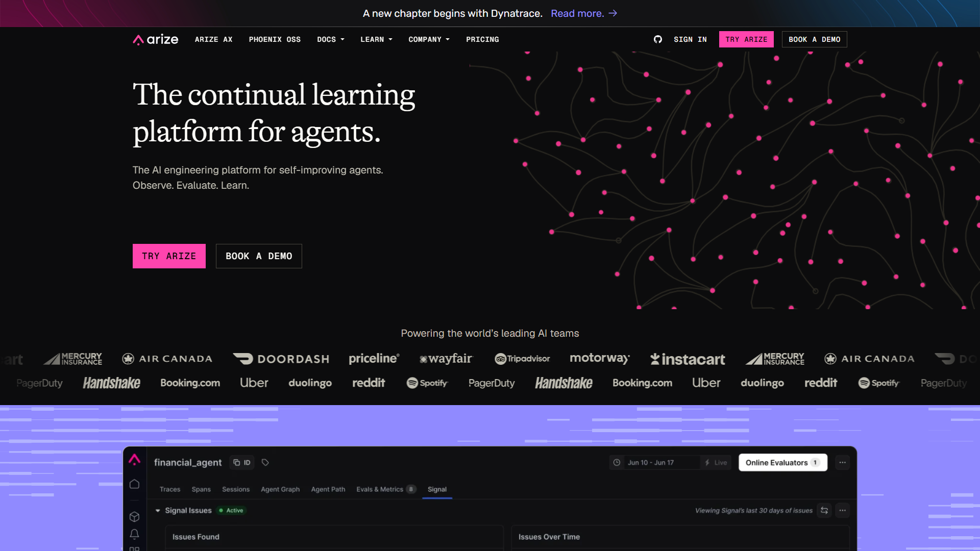Viewport: 980px width, 551px height.
Task: Click the Issues Found panel heading
Action: pyautogui.click(x=196, y=537)
